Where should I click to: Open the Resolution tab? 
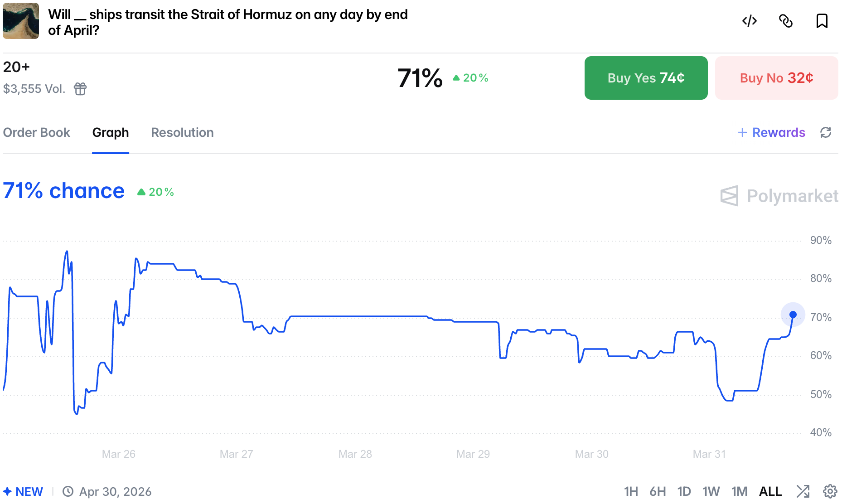(182, 132)
